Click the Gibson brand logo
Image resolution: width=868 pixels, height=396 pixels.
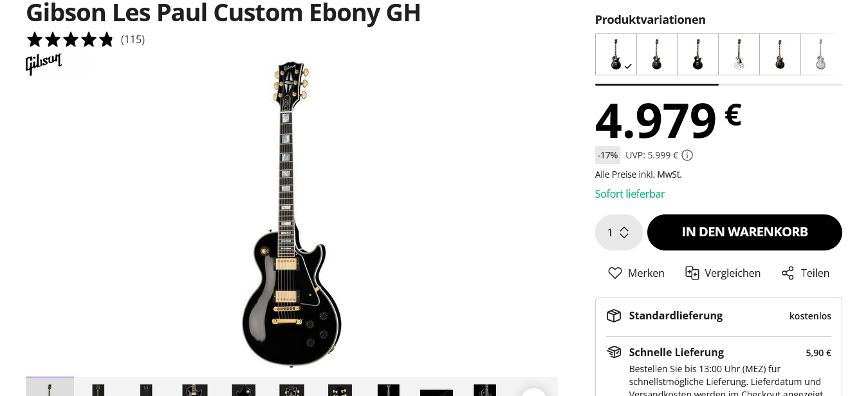(x=44, y=63)
